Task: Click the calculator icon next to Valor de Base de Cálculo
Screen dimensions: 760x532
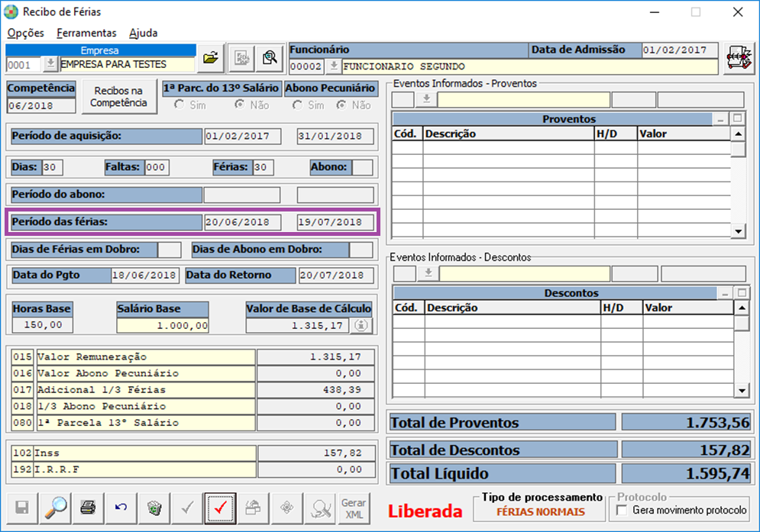Action: 361,326
